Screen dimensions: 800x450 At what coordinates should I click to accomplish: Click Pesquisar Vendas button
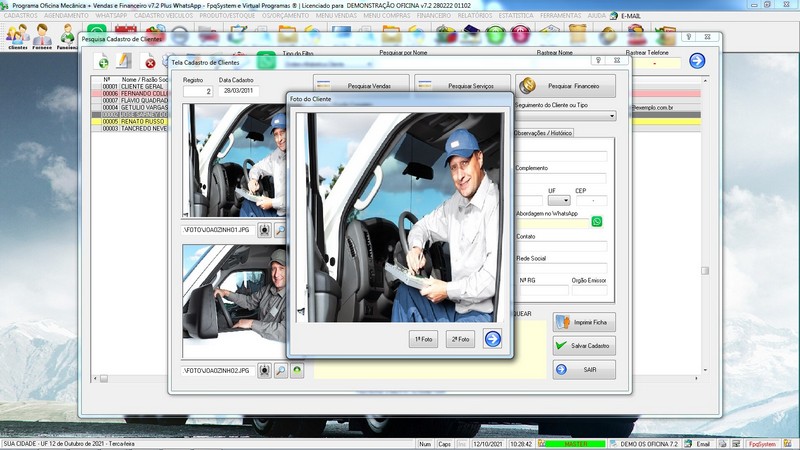(361, 85)
